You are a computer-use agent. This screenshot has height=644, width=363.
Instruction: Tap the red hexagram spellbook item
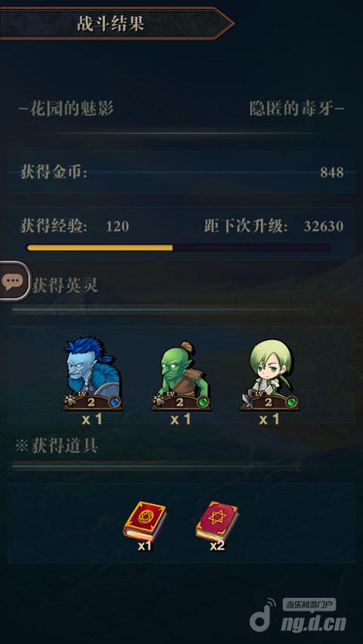(216, 521)
